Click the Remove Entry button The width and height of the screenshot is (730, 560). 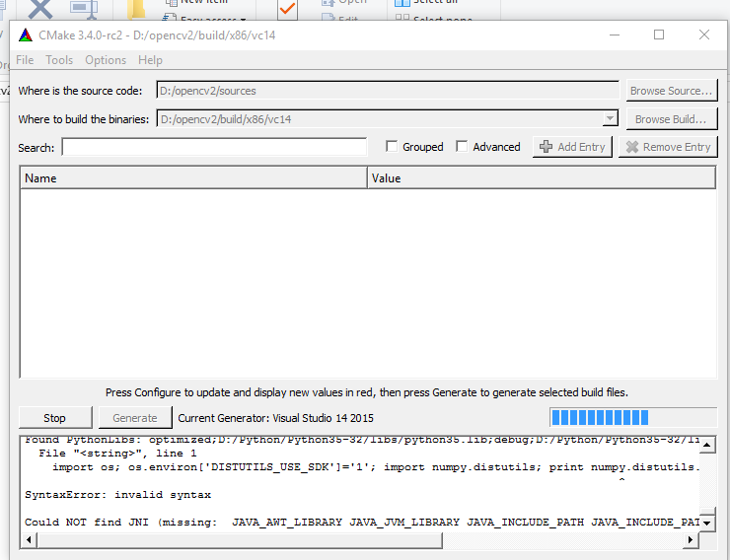[x=668, y=147]
